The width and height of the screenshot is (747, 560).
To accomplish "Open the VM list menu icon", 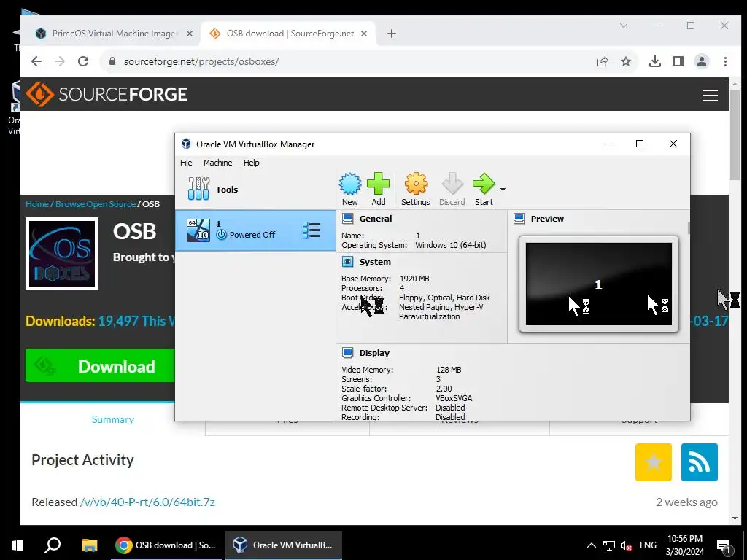I will [x=311, y=230].
